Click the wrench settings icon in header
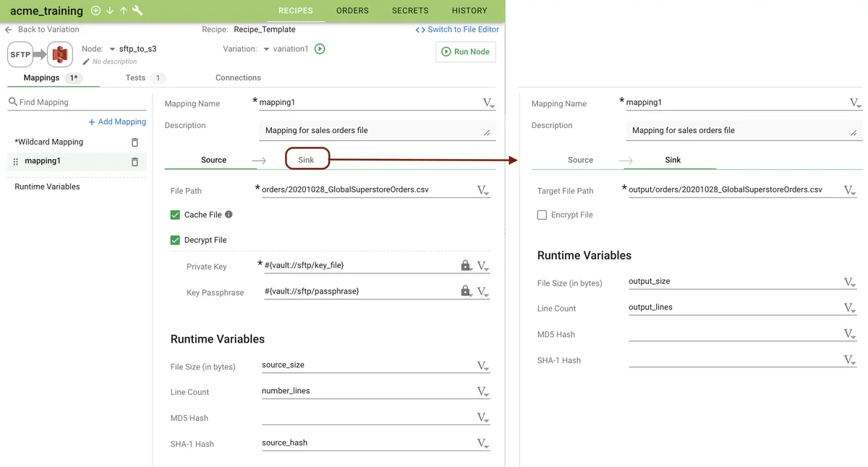Screen dimensions: 868x467 [x=137, y=11]
